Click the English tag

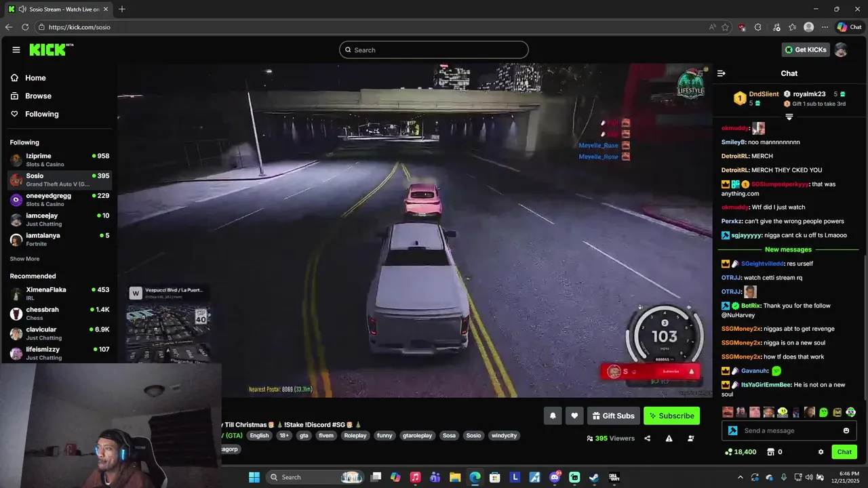coord(259,436)
